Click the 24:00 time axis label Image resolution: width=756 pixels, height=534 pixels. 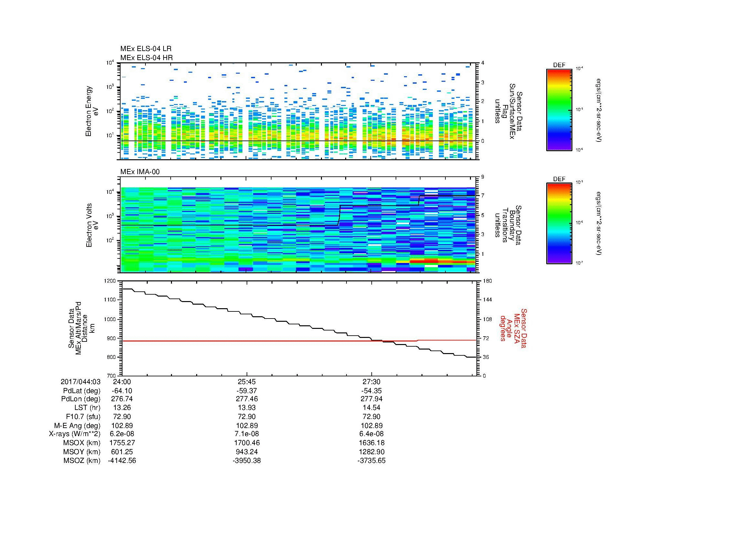coord(122,382)
